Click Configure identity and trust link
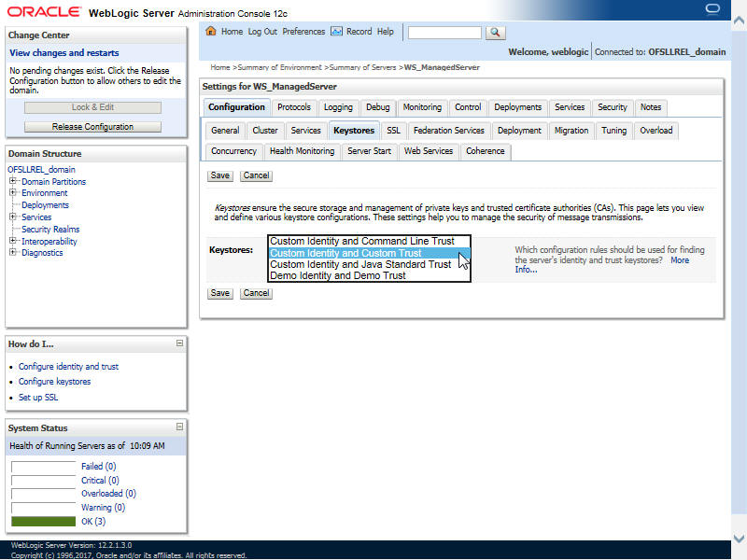Screen dimensions: 747x560 click(x=68, y=366)
